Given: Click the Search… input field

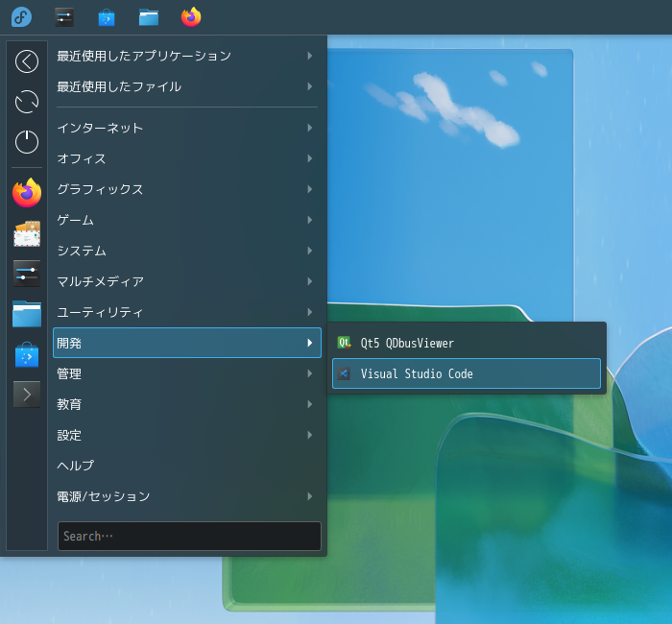Looking at the screenshot, I should pos(189,536).
